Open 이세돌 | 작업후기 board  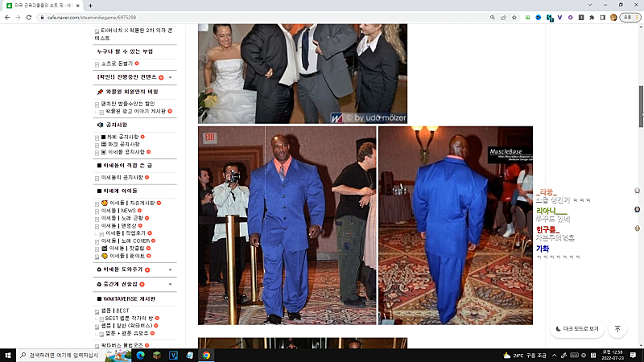tap(126, 233)
